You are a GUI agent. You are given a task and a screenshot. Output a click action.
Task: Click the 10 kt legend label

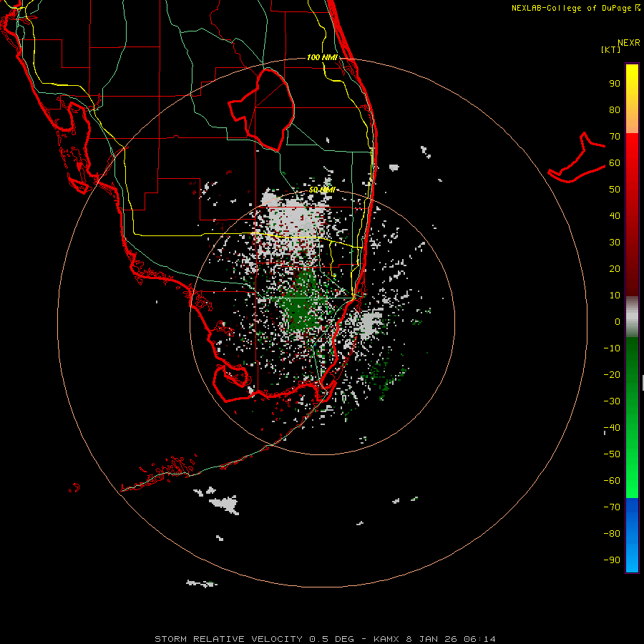coord(615,296)
